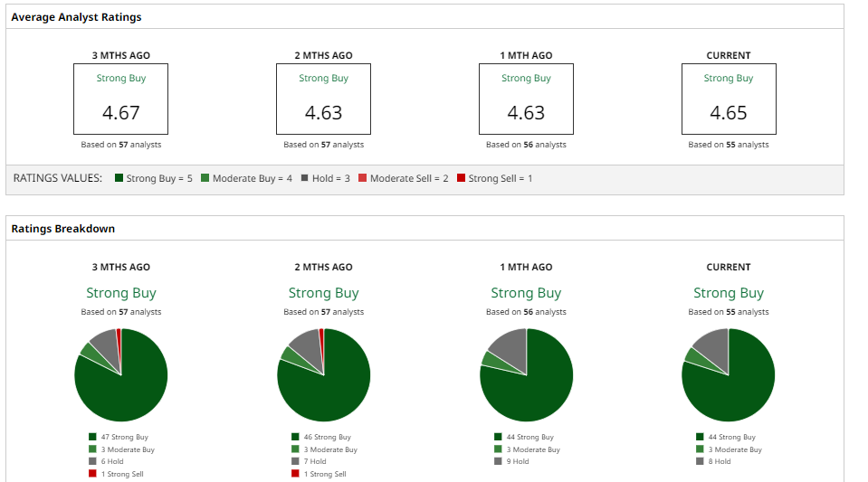Click the Average Analyst Ratings header
This screenshot has height=482, width=868.
[76, 17]
